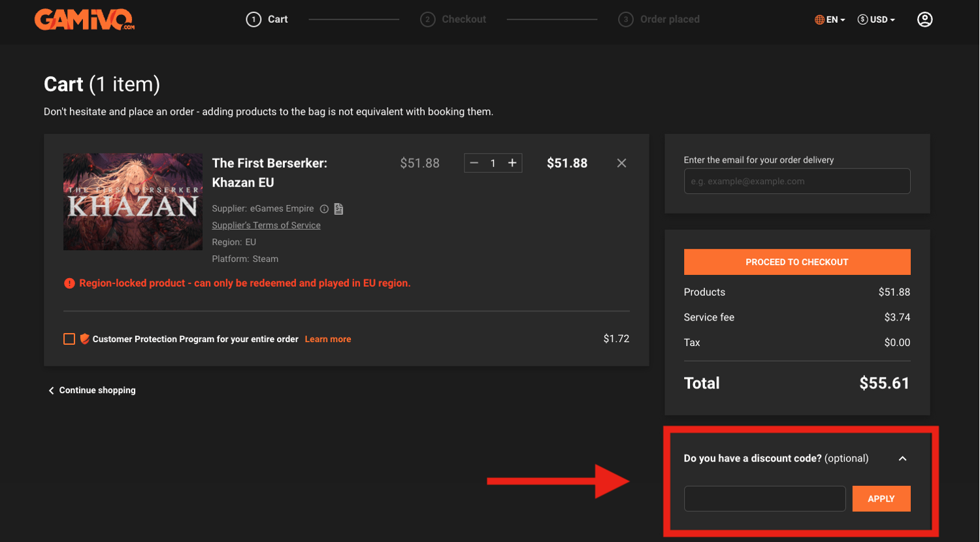Increase quantity with the plus button
The image size is (980, 542).
512,163
